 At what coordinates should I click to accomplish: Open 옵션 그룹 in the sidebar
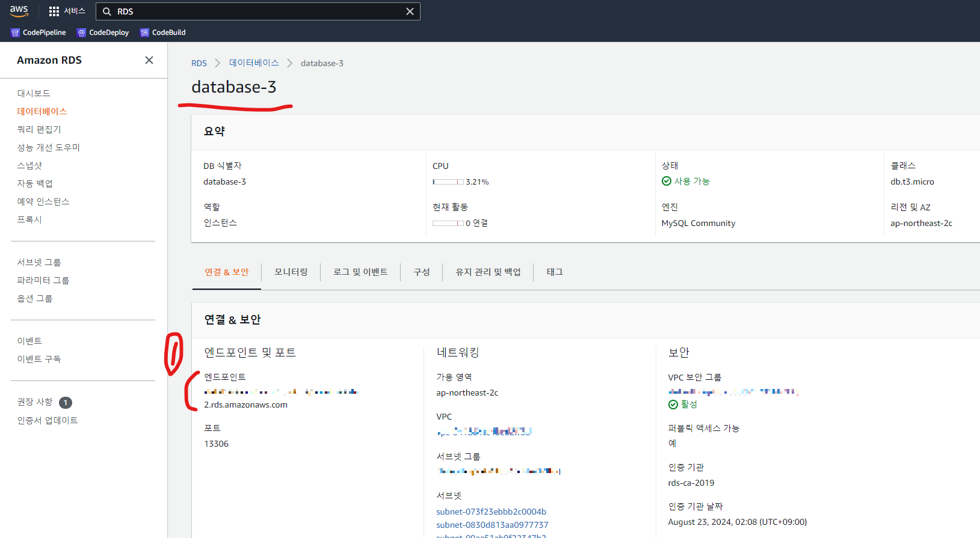[x=35, y=298]
